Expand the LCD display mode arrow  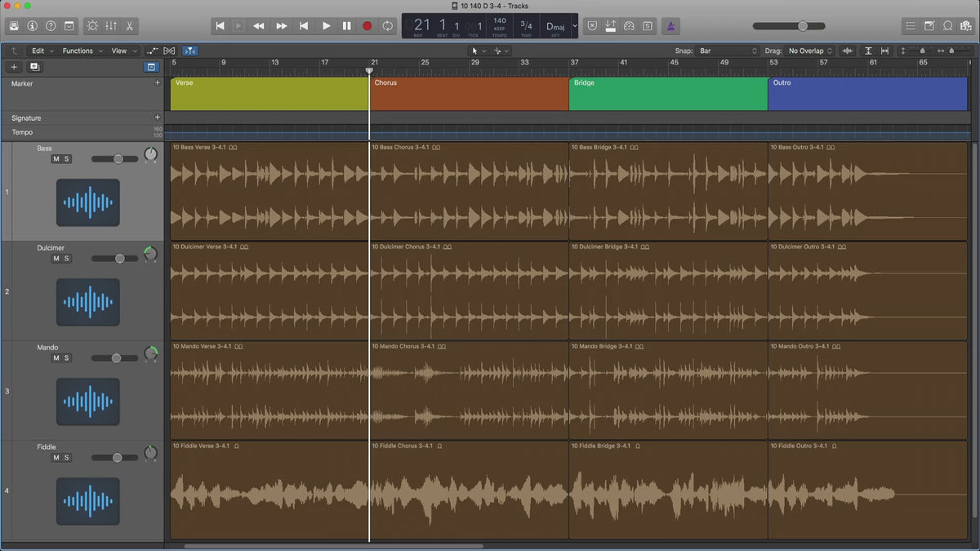tap(574, 26)
